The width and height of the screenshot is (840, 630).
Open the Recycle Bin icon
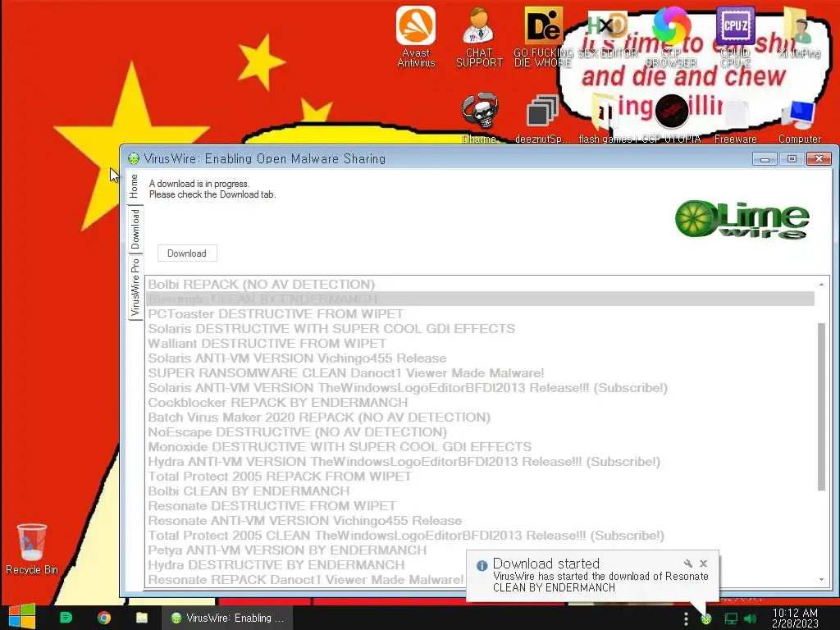32,549
